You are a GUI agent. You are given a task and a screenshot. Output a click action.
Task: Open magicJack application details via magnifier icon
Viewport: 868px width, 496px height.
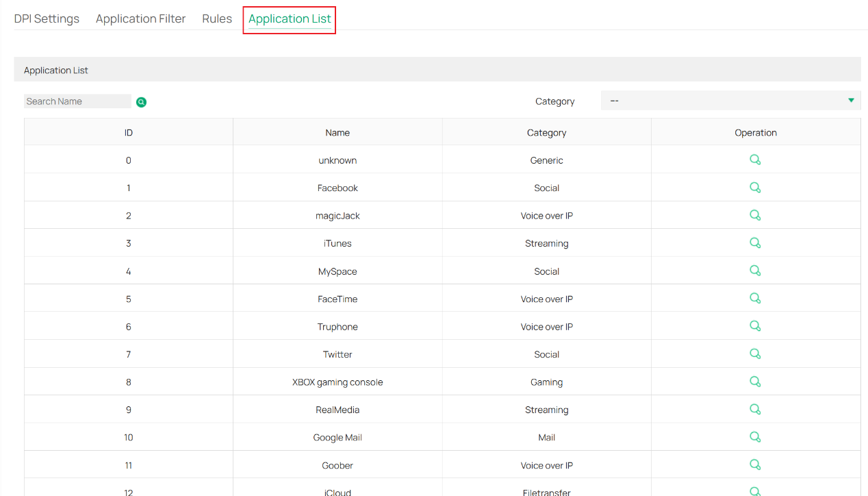[x=755, y=214]
